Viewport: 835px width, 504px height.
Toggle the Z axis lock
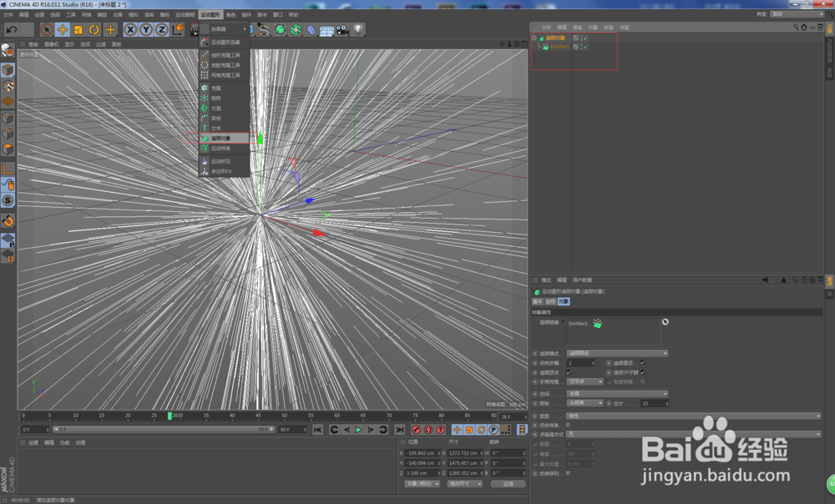pos(161,30)
